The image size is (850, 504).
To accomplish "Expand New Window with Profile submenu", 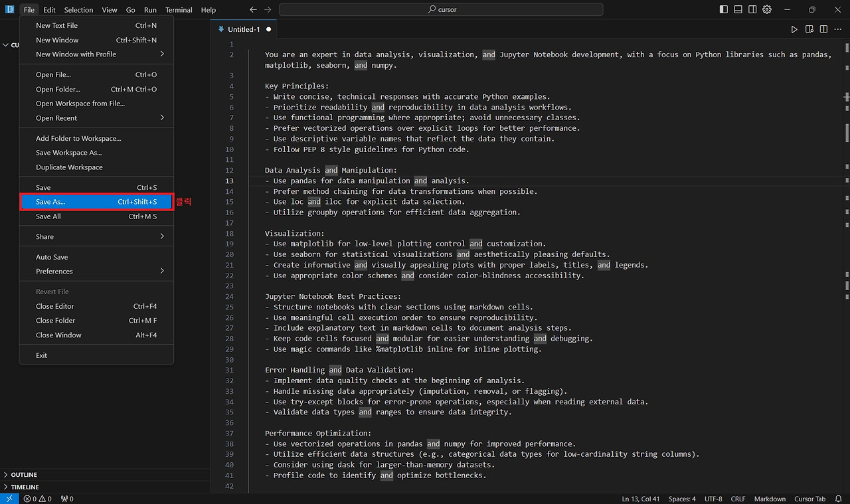I will click(96, 54).
